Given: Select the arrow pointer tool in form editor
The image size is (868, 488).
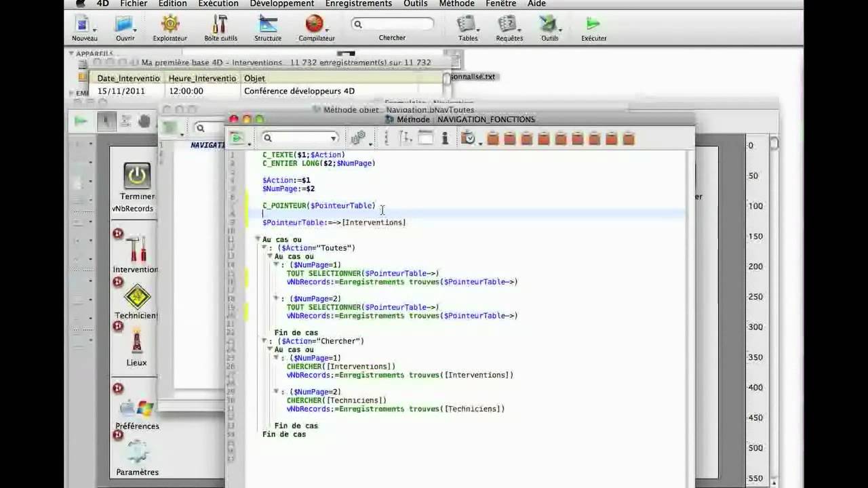Looking at the screenshot, I should click(106, 121).
